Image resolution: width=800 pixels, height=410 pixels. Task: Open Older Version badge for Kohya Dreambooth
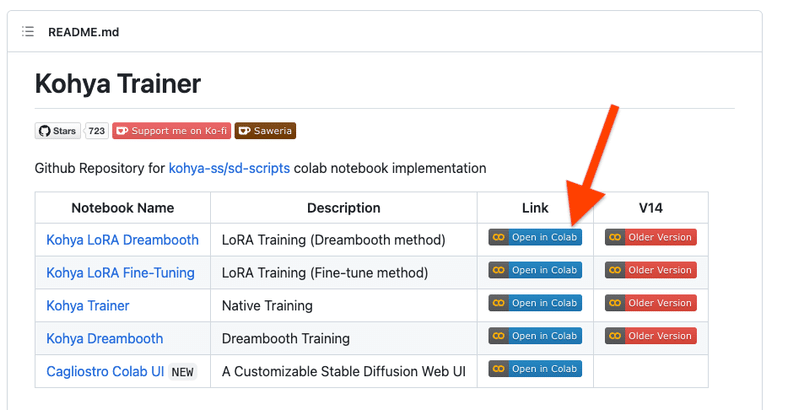pyautogui.click(x=650, y=336)
